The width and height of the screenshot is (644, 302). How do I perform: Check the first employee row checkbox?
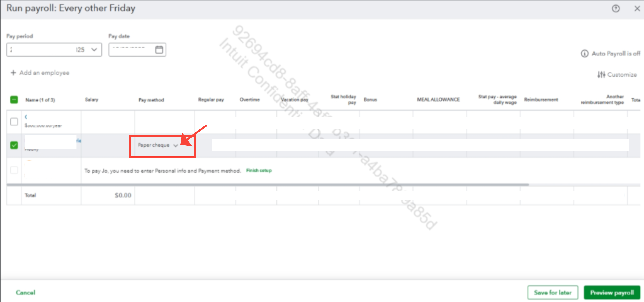[x=14, y=122]
